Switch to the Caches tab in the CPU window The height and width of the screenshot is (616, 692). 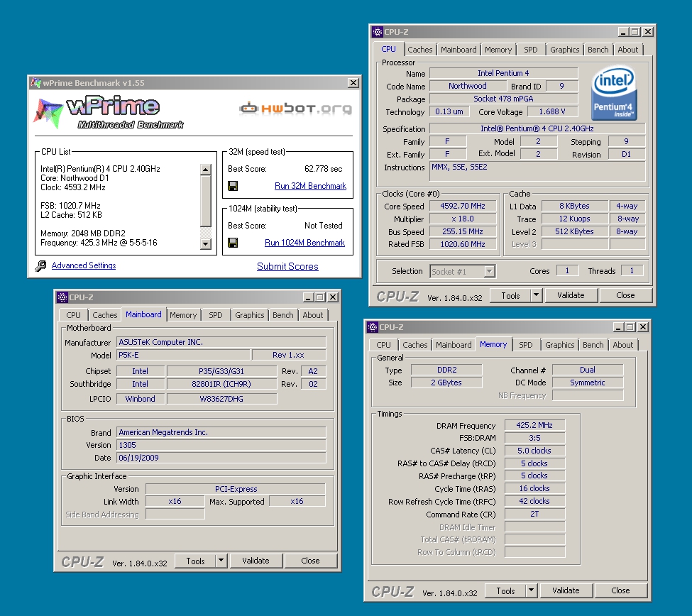click(x=420, y=50)
